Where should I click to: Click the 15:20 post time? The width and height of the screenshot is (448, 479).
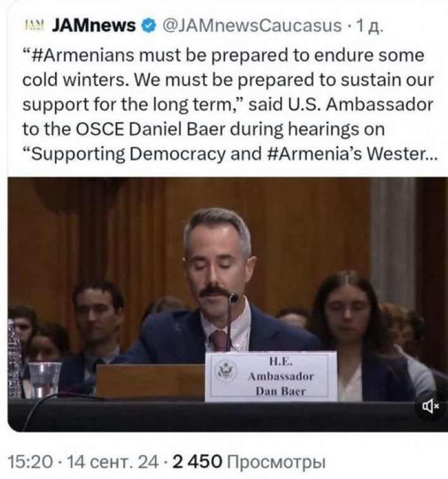pyautogui.click(x=30, y=461)
